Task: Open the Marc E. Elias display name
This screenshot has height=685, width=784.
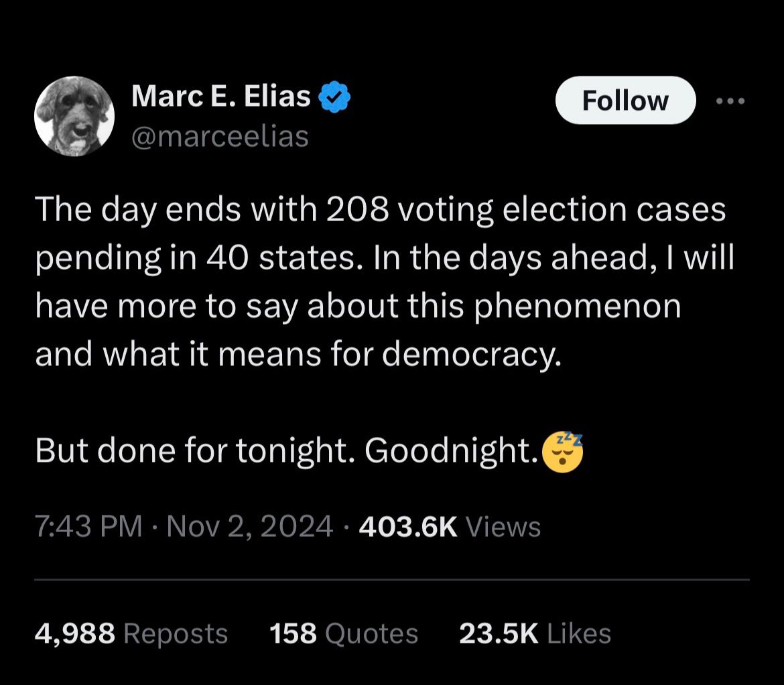Action: coord(221,98)
